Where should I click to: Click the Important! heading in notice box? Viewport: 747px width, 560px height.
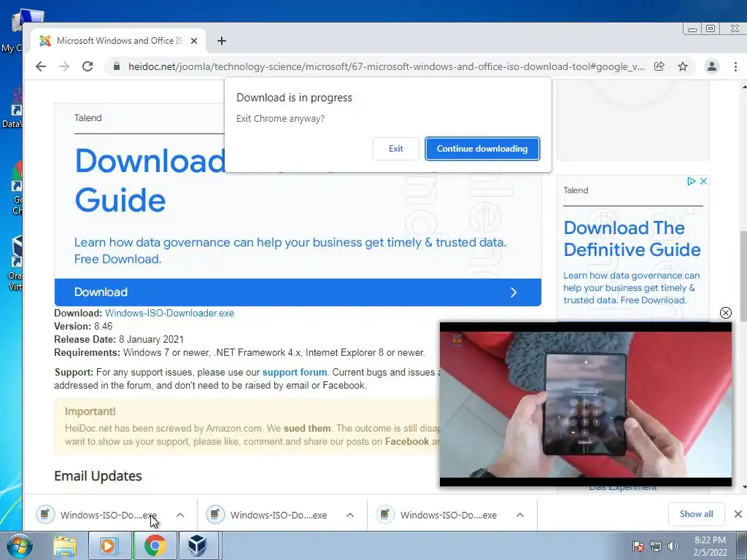click(x=90, y=411)
